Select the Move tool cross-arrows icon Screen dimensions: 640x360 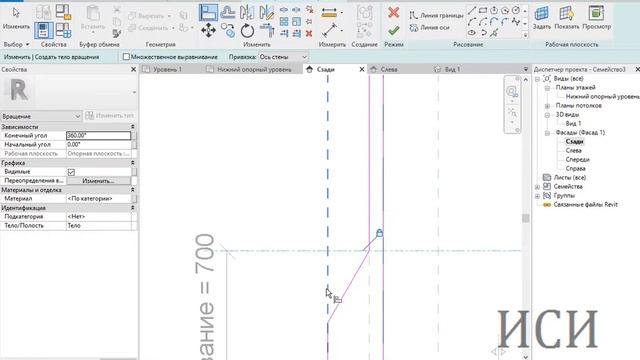click(209, 31)
